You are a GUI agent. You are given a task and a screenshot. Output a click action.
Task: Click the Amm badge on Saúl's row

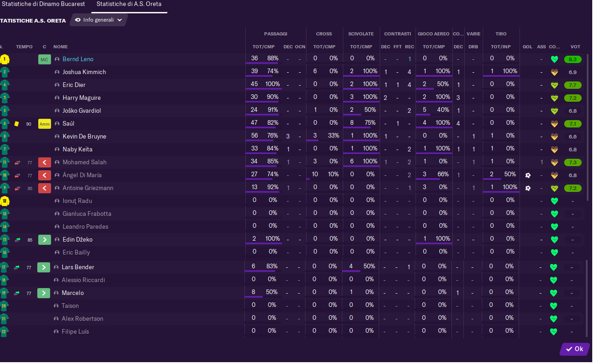pos(45,124)
